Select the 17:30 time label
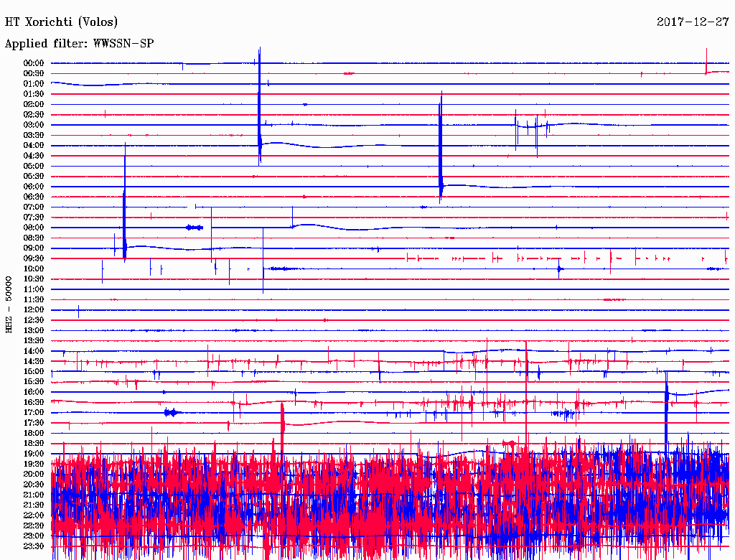The width and height of the screenshot is (735, 560). 34,423
